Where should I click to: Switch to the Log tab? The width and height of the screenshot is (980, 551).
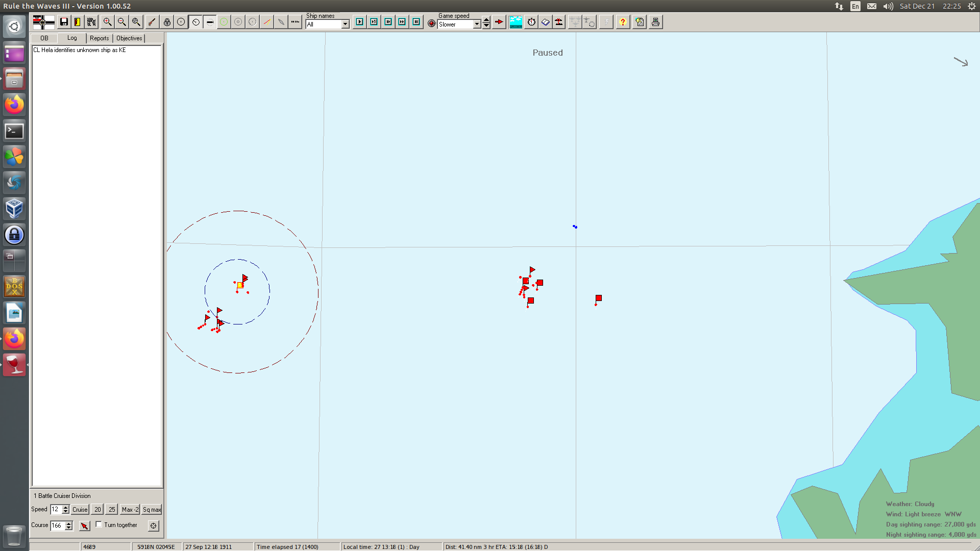[72, 38]
